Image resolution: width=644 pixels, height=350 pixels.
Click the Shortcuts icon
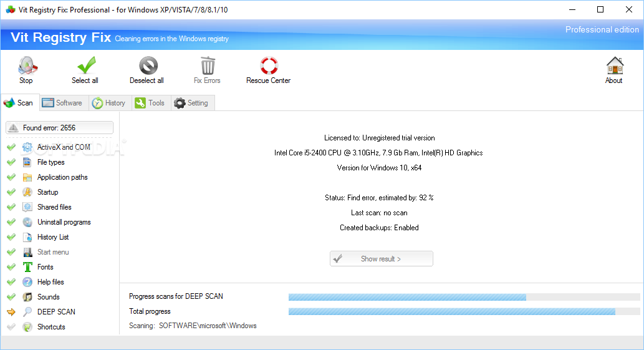click(x=27, y=326)
